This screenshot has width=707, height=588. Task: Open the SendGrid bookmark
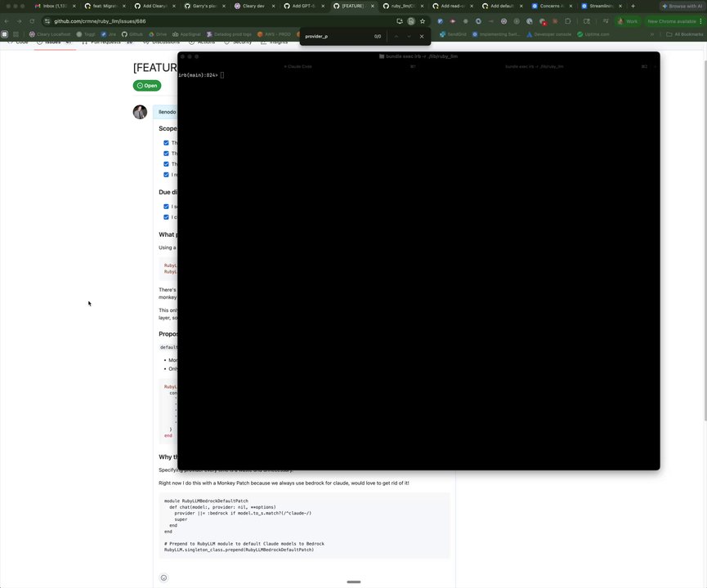[x=453, y=34]
